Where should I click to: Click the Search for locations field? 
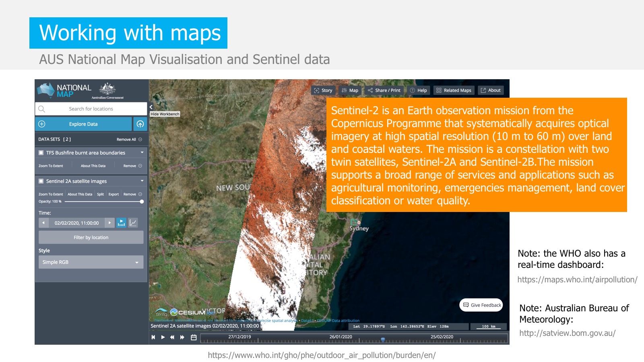pos(91,109)
